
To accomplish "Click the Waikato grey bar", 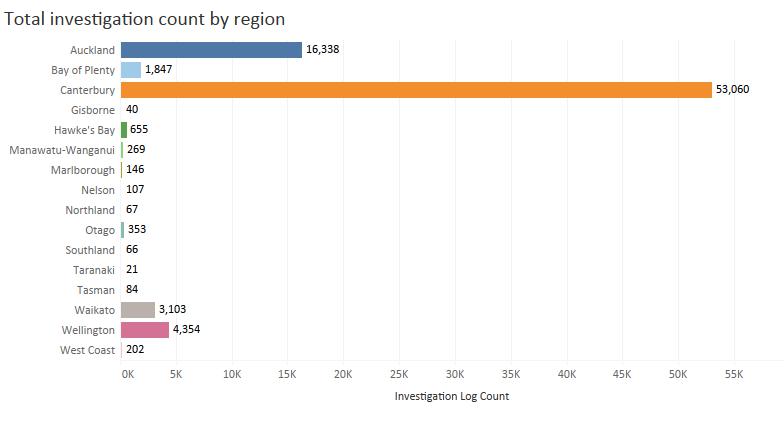I will pyautogui.click(x=138, y=310).
